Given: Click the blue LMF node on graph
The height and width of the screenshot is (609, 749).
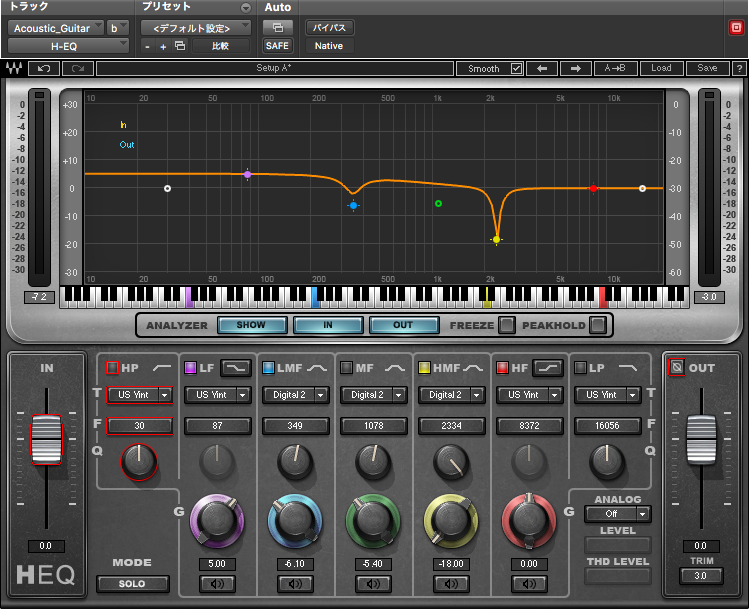Looking at the screenshot, I should coord(353,206).
